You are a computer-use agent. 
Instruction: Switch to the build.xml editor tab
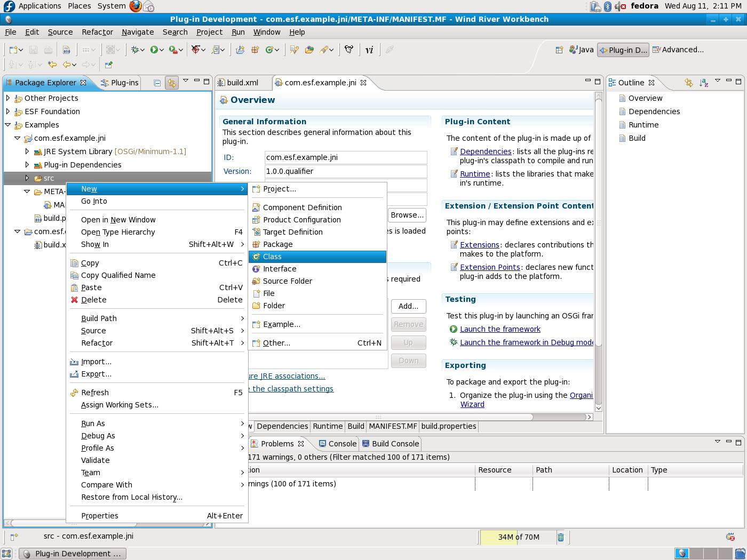(x=242, y=83)
